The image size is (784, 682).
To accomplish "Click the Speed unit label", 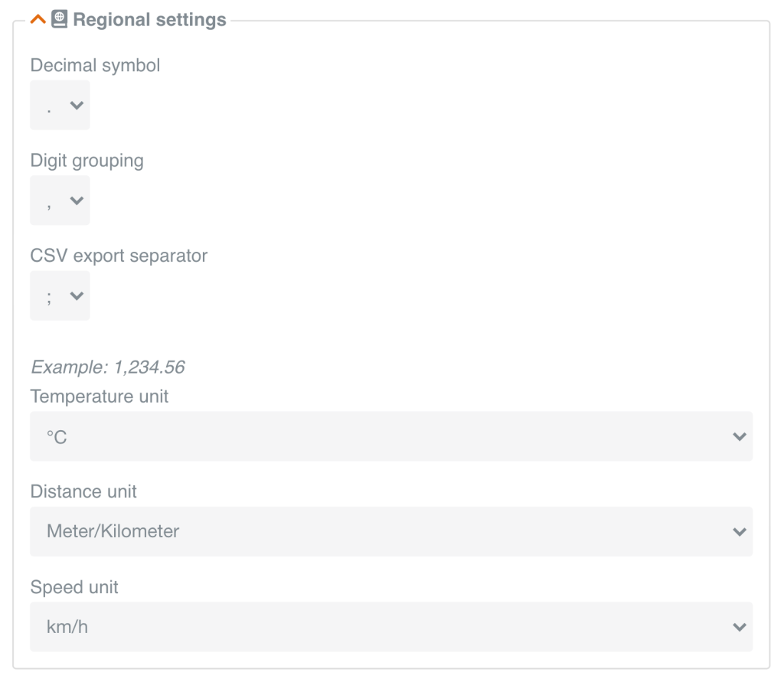I will 74,587.
